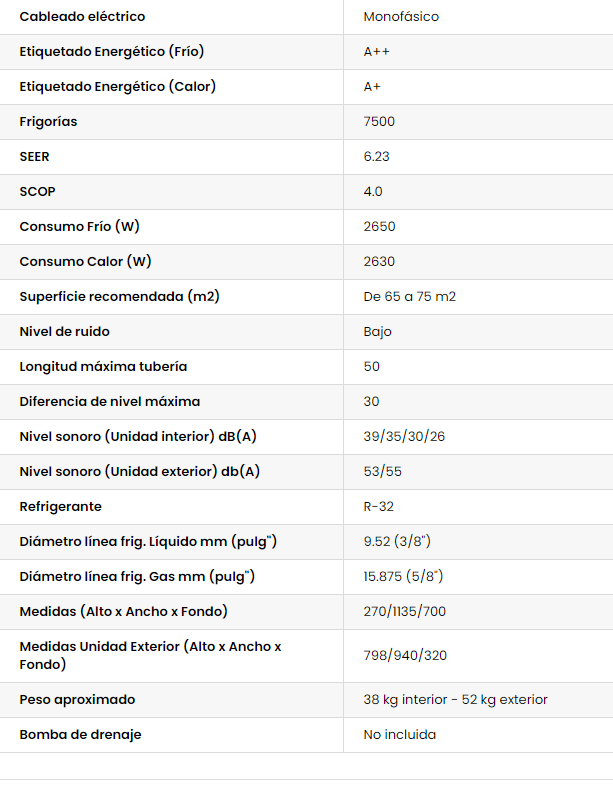The height and width of the screenshot is (790, 613).
Task: Click the SCOP row label
Action: [34, 192]
